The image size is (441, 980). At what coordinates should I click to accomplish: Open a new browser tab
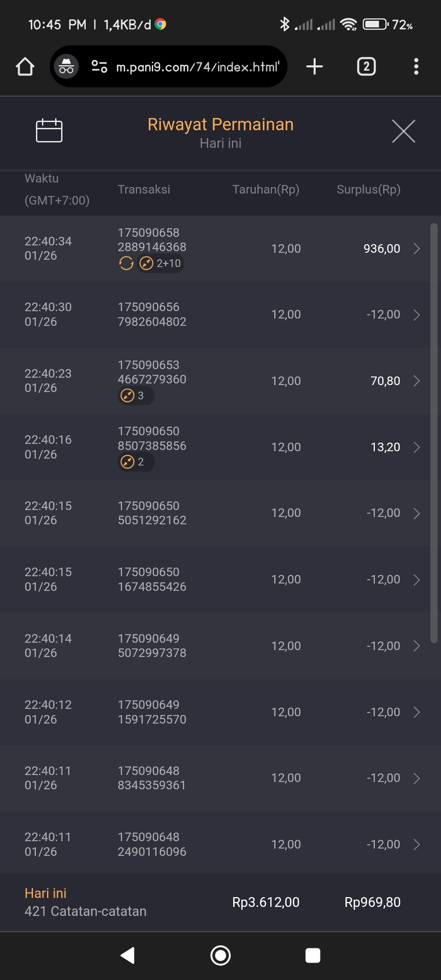point(314,67)
